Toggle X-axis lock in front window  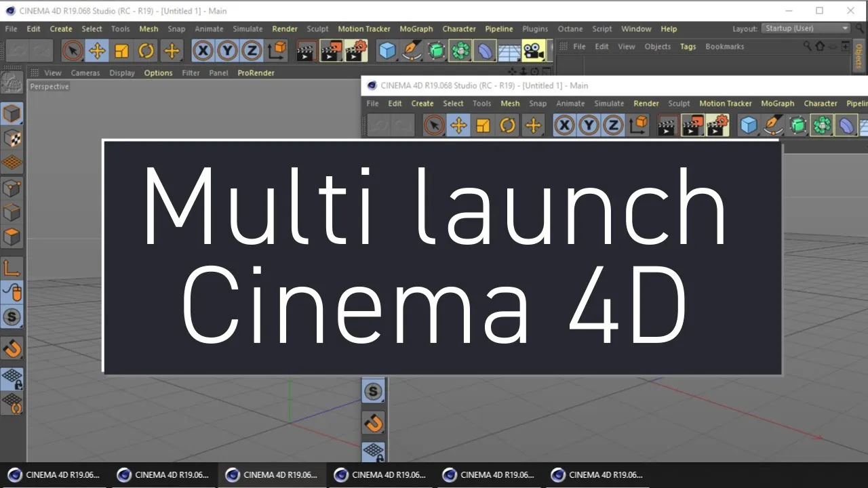(x=564, y=125)
